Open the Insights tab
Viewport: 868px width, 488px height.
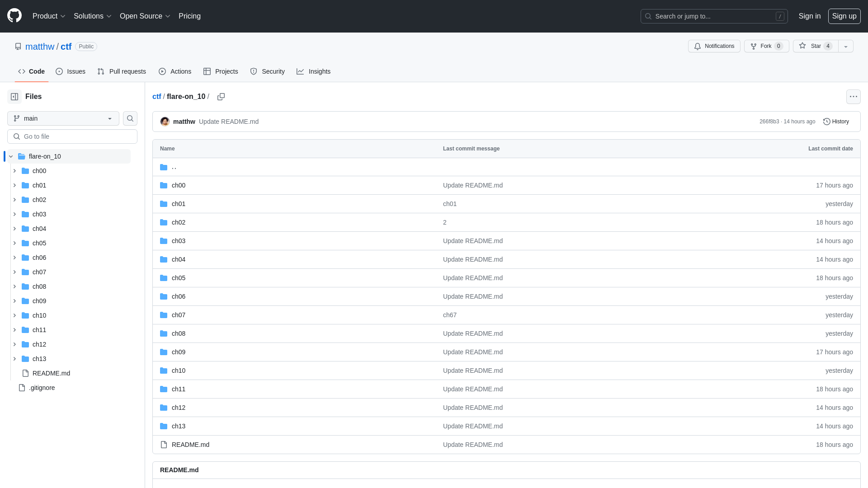point(314,71)
